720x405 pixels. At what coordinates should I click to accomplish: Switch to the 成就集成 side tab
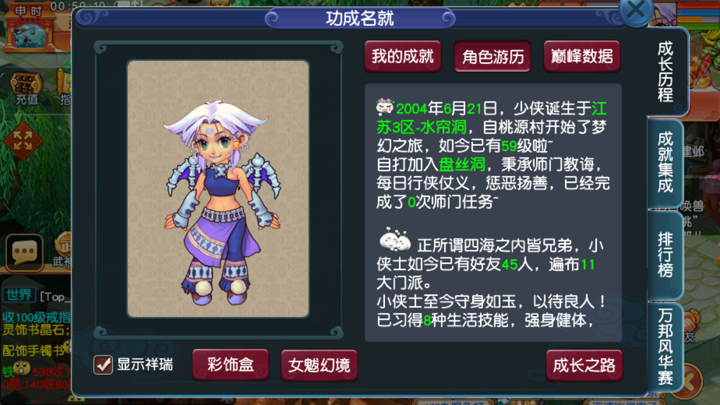[x=665, y=163]
